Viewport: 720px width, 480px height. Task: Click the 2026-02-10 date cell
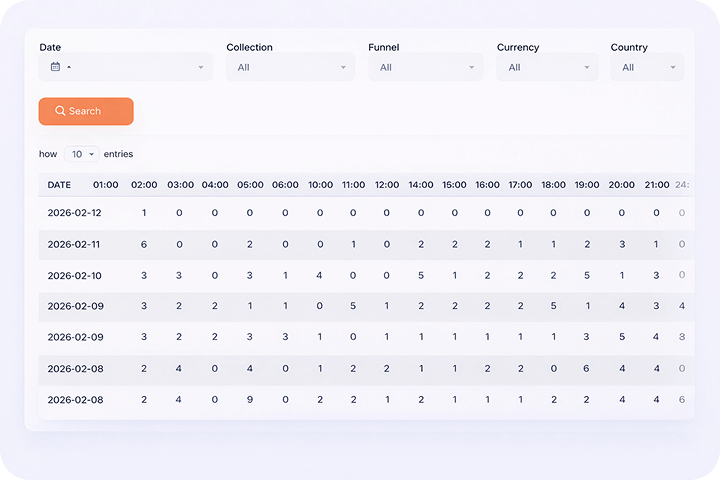74,275
